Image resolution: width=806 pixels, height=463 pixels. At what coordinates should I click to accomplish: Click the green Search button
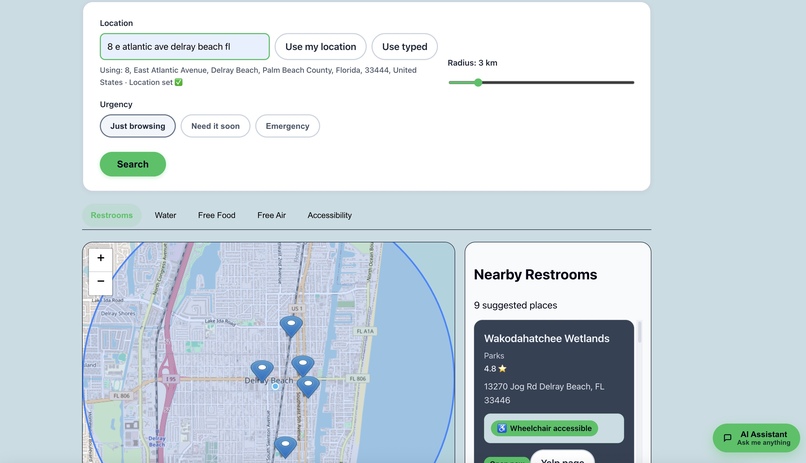tap(133, 164)
